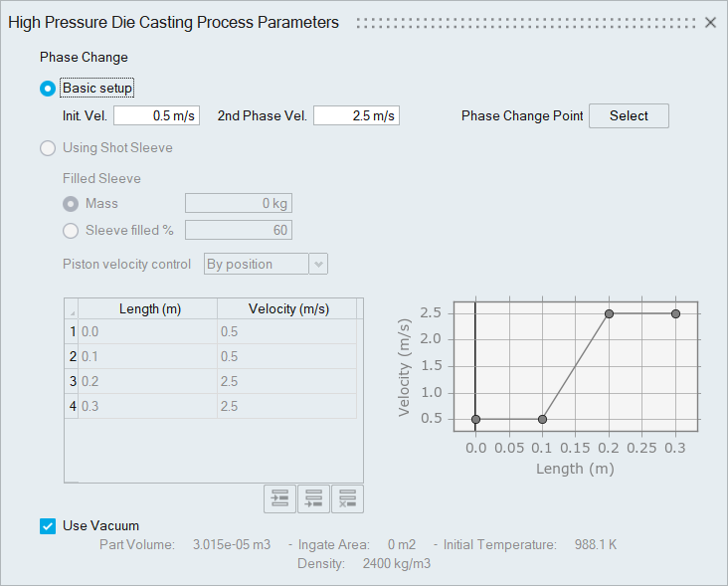This screenshot has width=728, height=586.
Task: Pick the Sleeve filled % radio option
Action: [x=71, y=231]
